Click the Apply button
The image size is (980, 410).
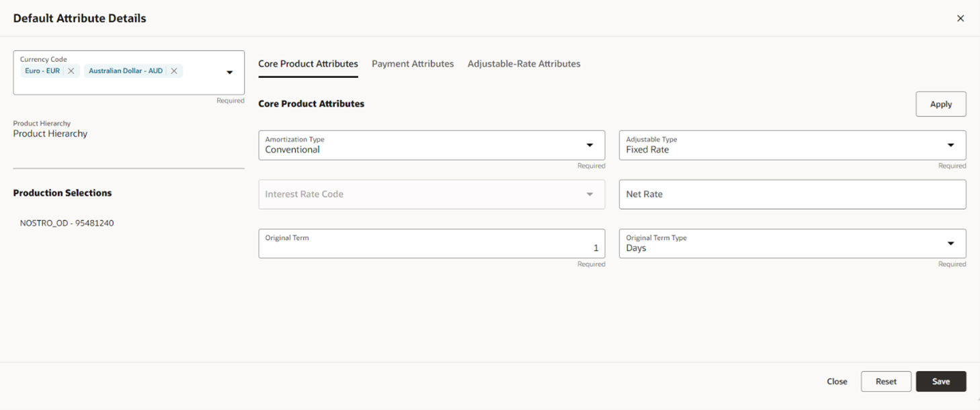(x=941, y=104)
